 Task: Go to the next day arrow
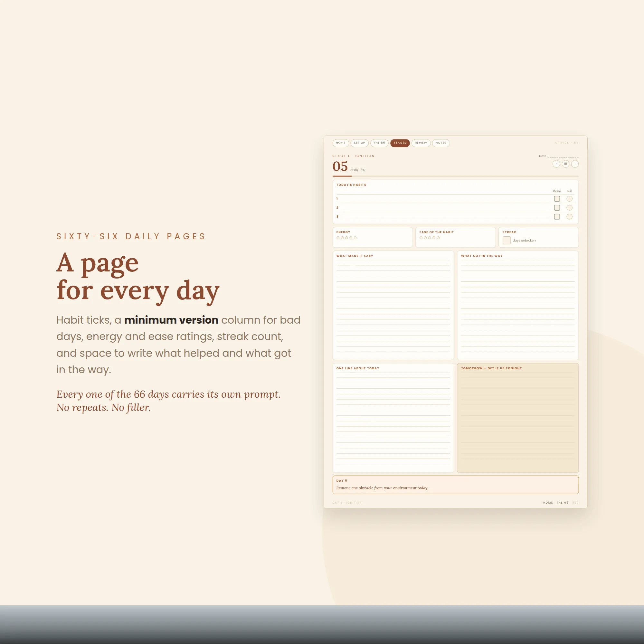(x=575, y=164)
